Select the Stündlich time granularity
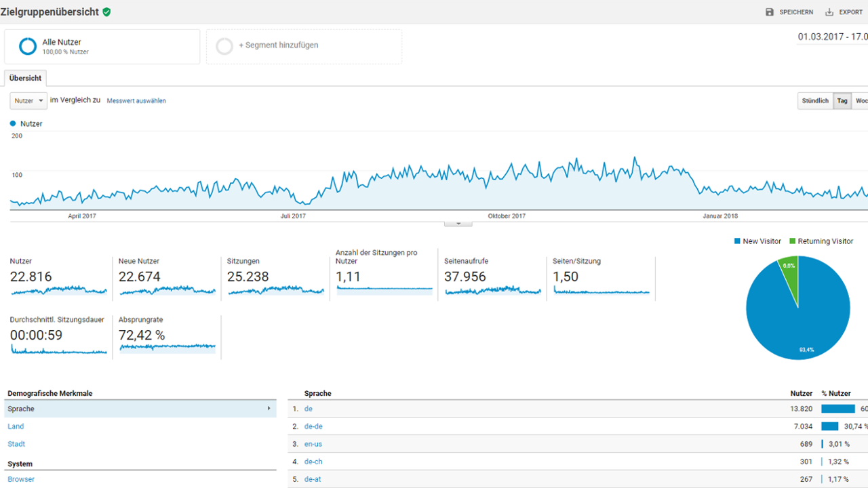 [815, 101]
